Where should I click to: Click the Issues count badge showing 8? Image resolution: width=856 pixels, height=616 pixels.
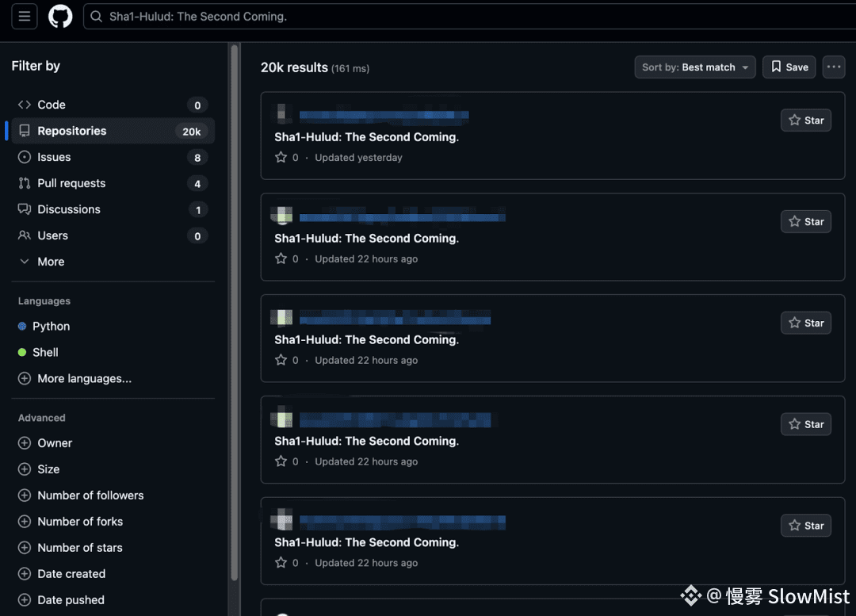pyautogui.click(x=197, y=158)
